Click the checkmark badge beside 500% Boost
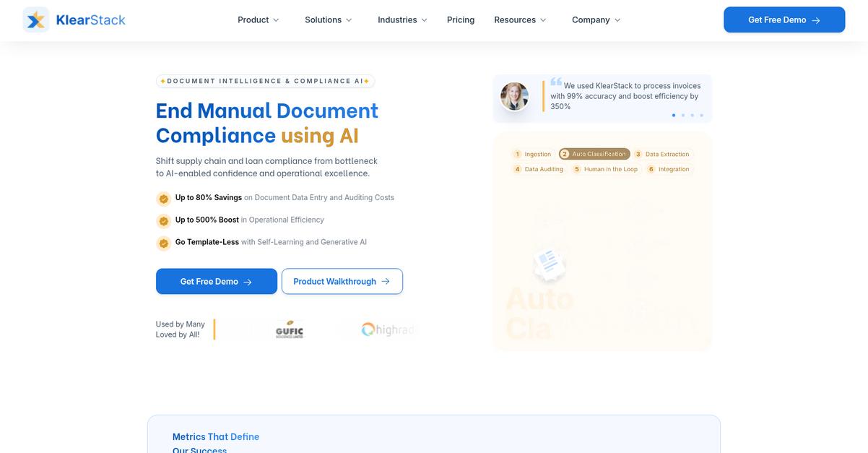Screen dimensions: 868x453 point(164,221)
